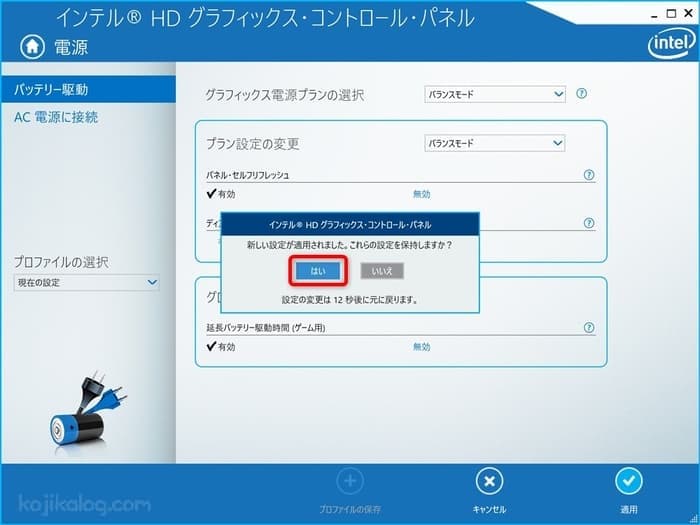This screenshot has width=700, height=525.
Task: Open help icon below パネル・セルフリフレッシュ section
Action: click(x=589, y=223)
